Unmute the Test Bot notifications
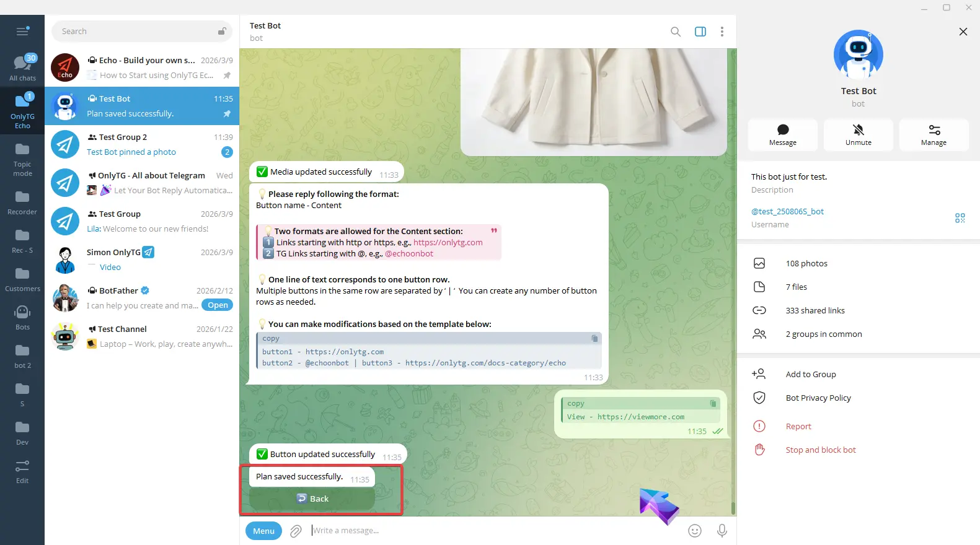Image resolution: width=980 pixels, height=545 pixels. tap(858, 134)
